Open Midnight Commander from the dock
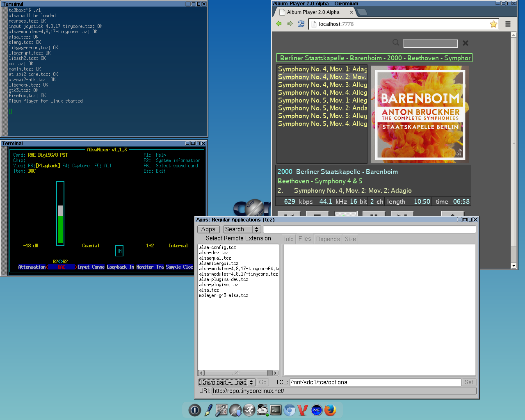 tap(316, 410)
